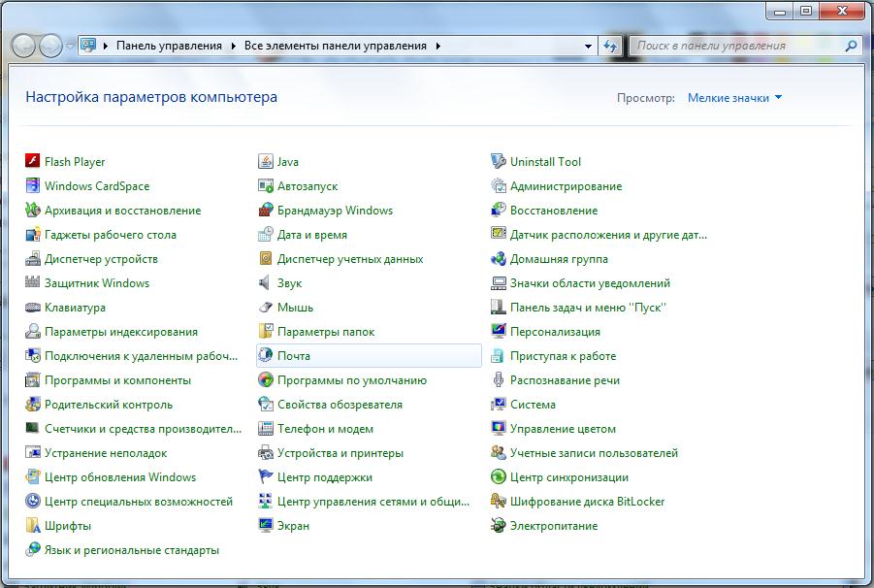874x588 pixels.
Task: Click the Звук speaker icon
Action: click(x=266, y=283)
